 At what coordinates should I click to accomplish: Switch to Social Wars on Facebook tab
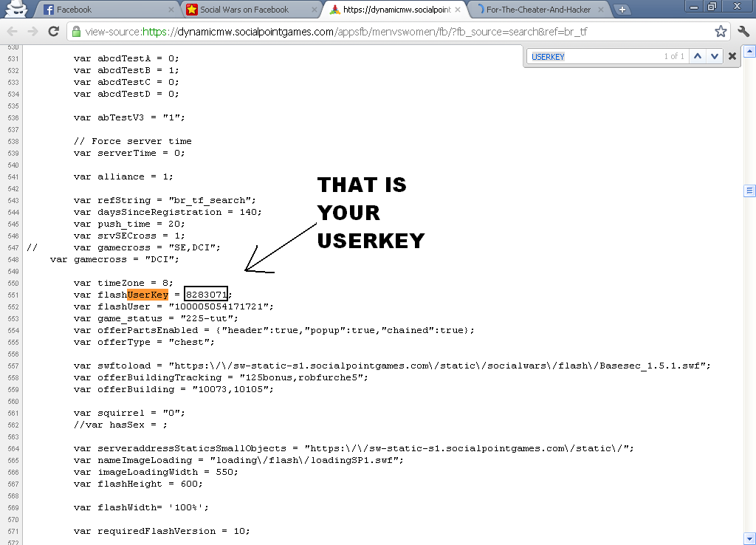point(252,10)
